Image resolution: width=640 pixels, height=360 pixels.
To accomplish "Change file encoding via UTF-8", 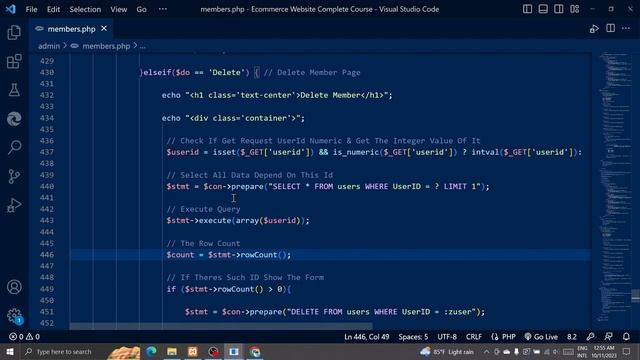I will coord(447,337).
